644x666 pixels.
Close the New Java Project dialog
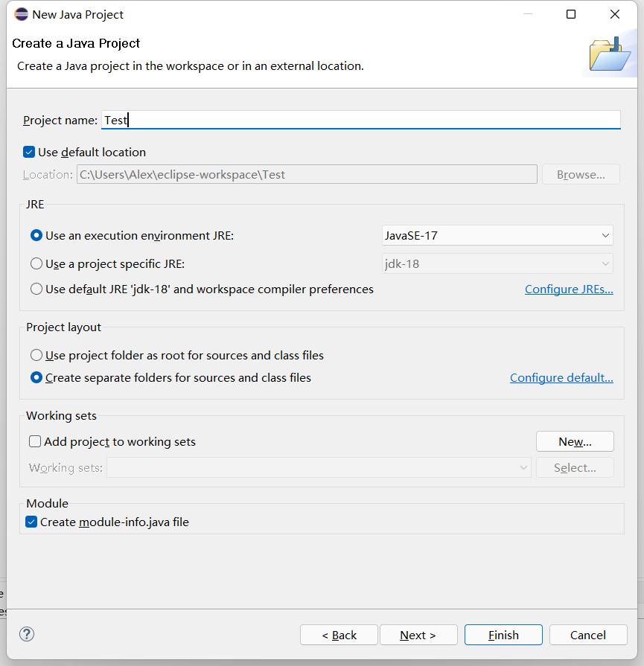click(614, 14)
